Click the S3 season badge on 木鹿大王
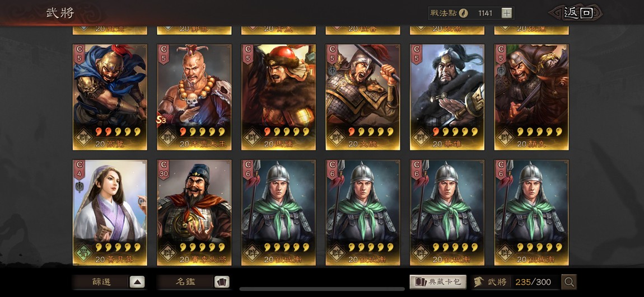 pos(161,119)
